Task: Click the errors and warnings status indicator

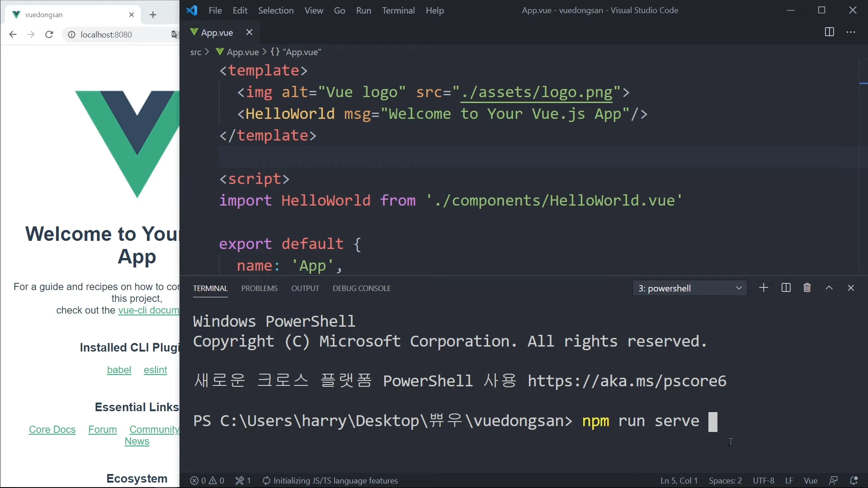Action: pos(207,481)
